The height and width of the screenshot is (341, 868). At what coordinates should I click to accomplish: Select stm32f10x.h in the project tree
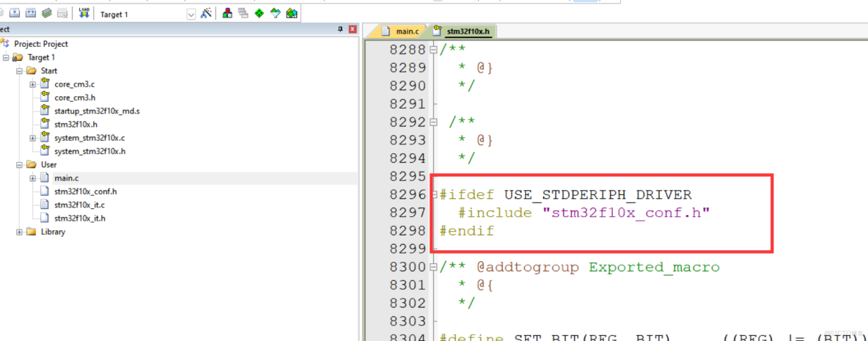pos(76,125)
